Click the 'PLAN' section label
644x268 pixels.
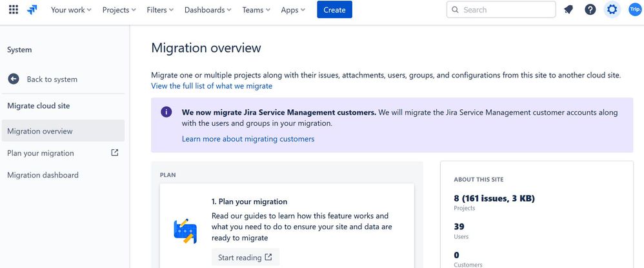click(168, 175)
